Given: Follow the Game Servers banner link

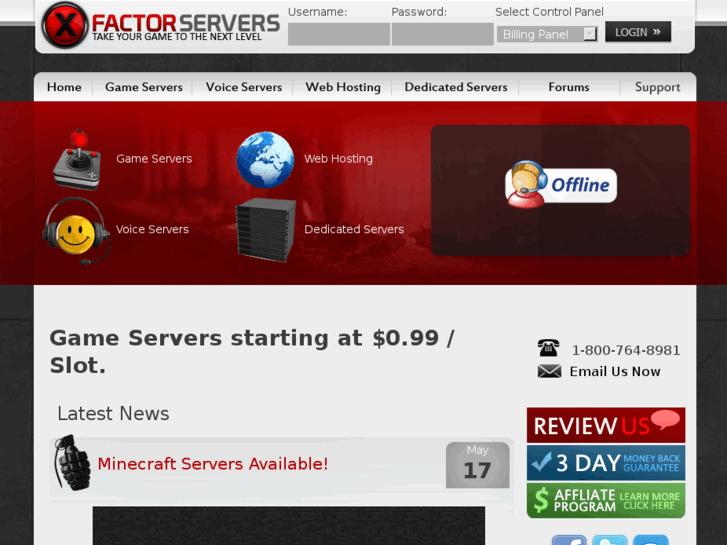Looking at the screenshot, I should pos(154,159).
